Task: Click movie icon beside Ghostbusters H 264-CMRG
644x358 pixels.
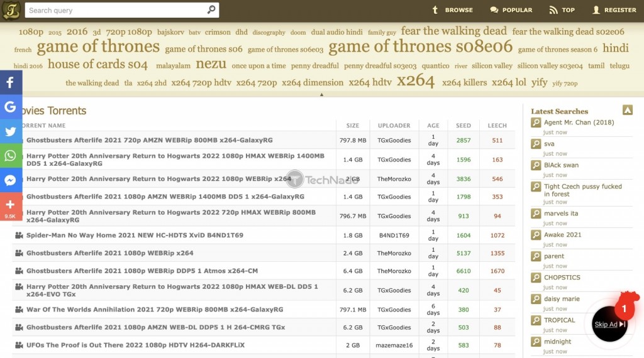Action: (x=19, y=327)
